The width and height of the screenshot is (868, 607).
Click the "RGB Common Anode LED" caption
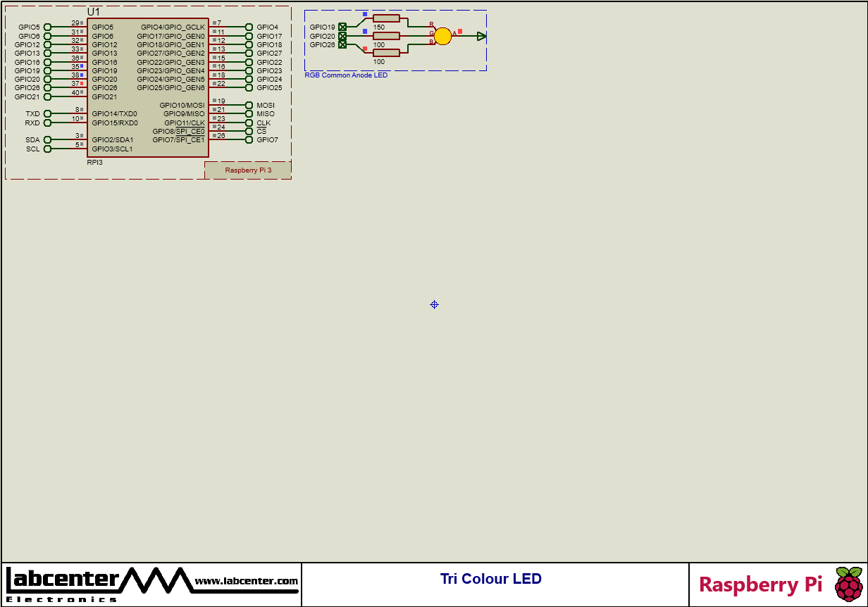click(346, 75)
